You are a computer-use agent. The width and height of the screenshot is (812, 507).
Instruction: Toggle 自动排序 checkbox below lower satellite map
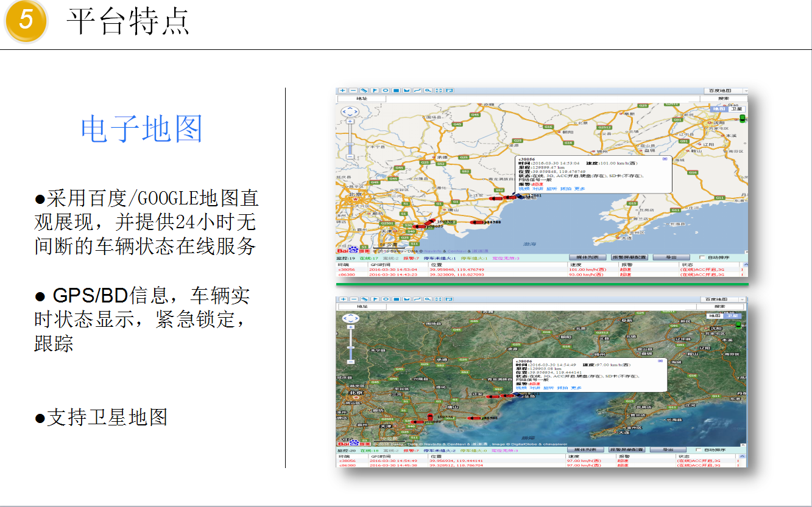[698, 450]
